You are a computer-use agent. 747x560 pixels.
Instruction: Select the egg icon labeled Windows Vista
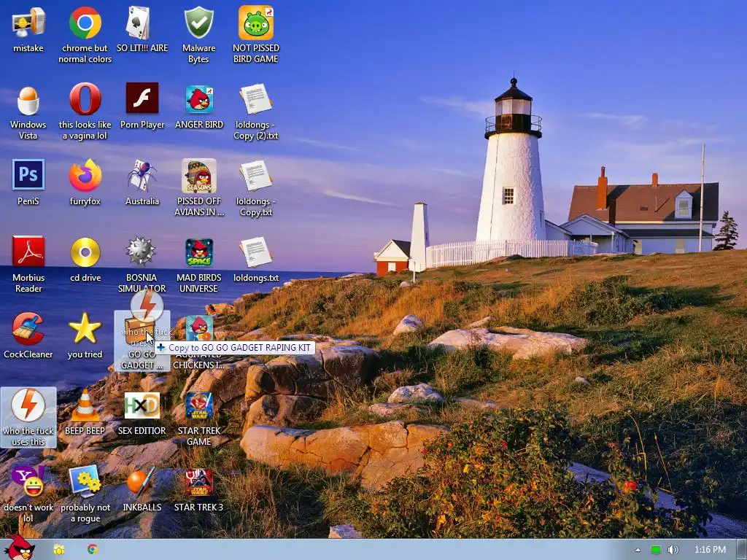point(28,99)
